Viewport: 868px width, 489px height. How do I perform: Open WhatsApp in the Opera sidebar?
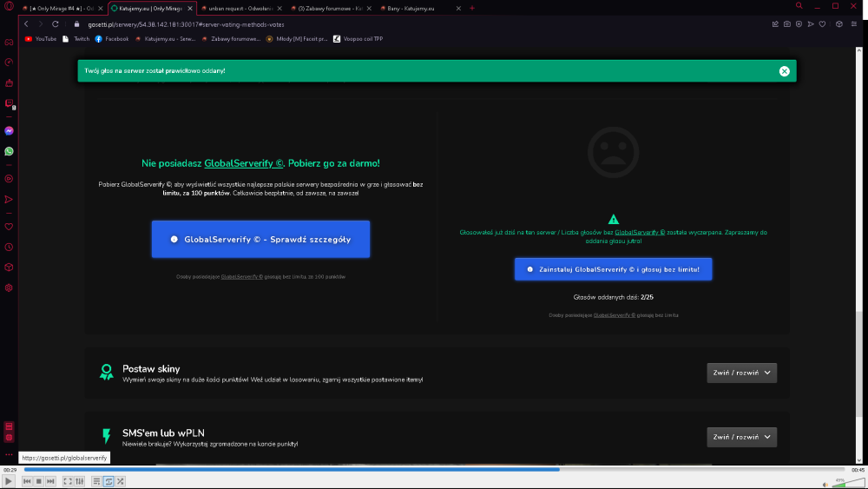9,151
